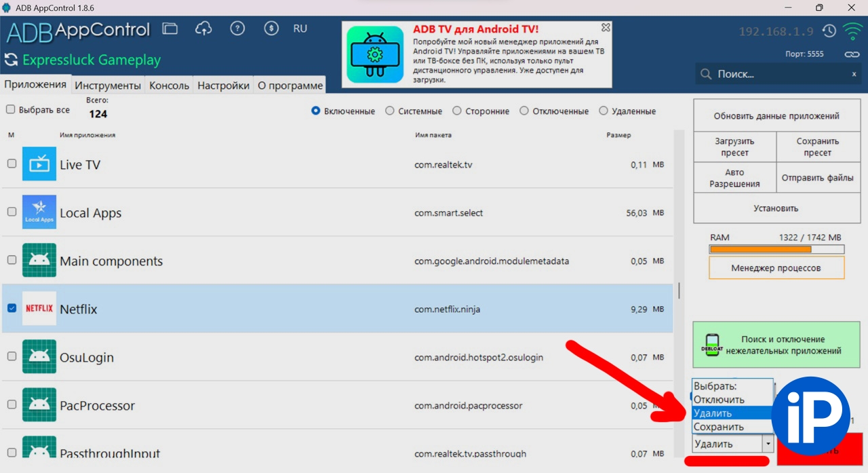Check the Live TV checkbox
868x473 pixels.
[x=12, y=164]
